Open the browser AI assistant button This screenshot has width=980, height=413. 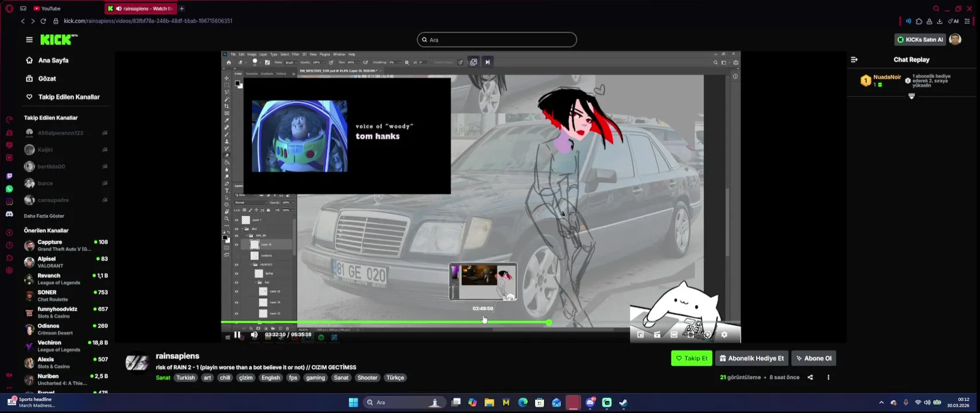(x=953, y=21)
